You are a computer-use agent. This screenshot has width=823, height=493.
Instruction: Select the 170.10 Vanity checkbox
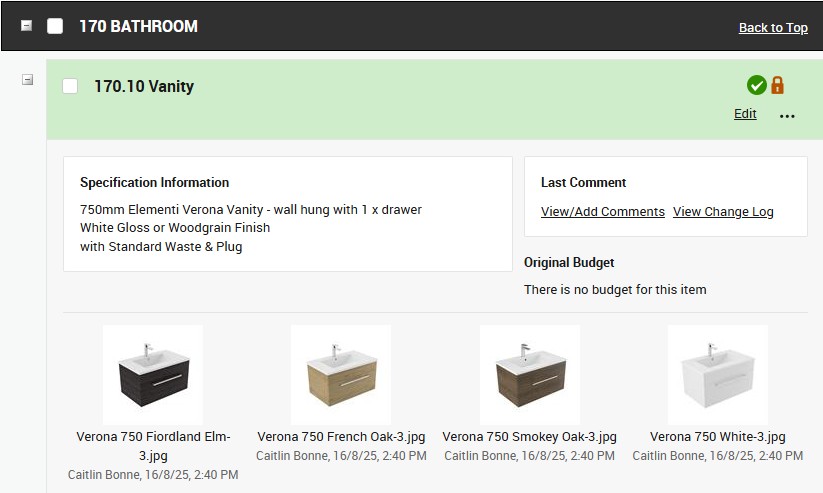click(70, 86)
